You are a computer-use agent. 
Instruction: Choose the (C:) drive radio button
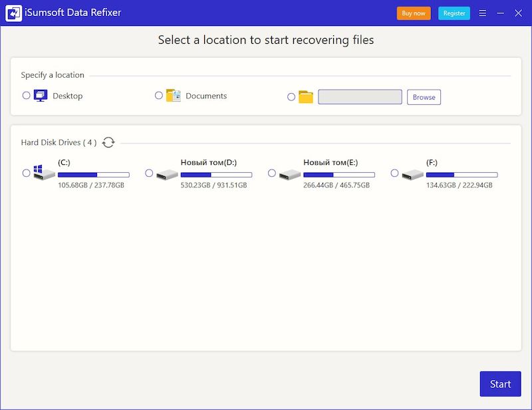coord(27,173)
